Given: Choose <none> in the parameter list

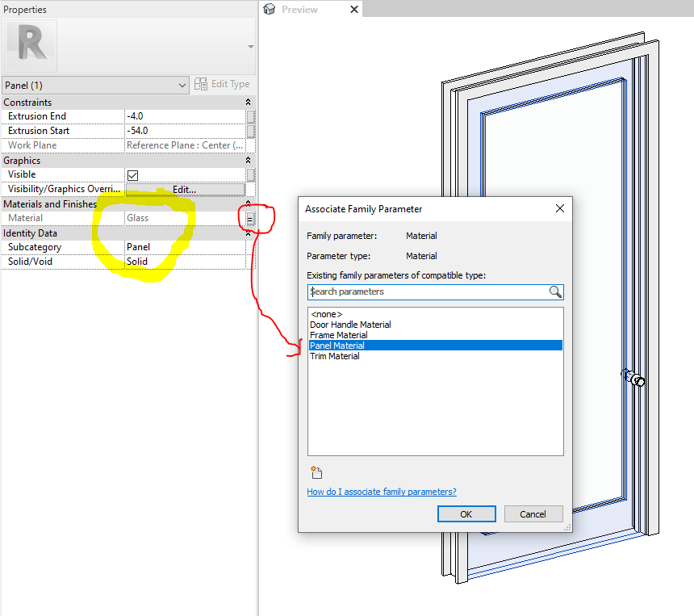Looking at the screenshot, I should tap(326, 314).
